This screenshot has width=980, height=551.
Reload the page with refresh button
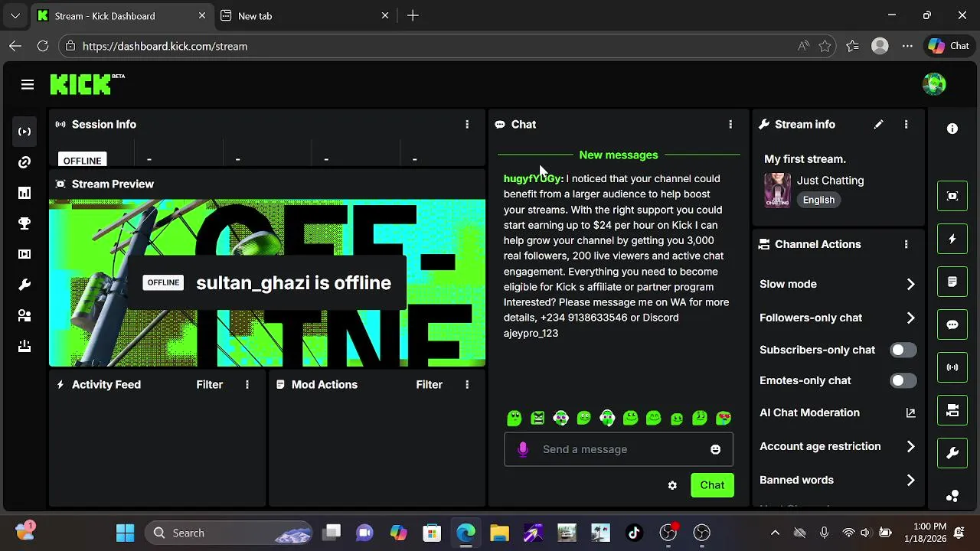43,46
